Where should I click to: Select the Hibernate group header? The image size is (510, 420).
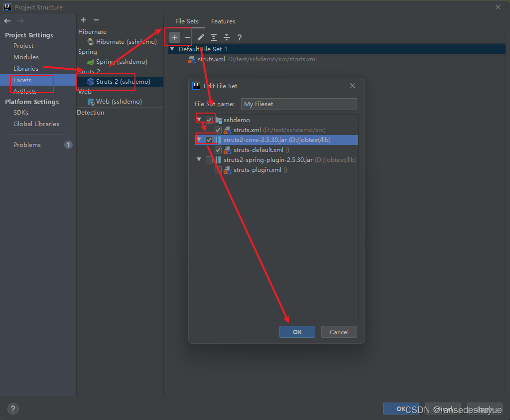click(92, 32)
